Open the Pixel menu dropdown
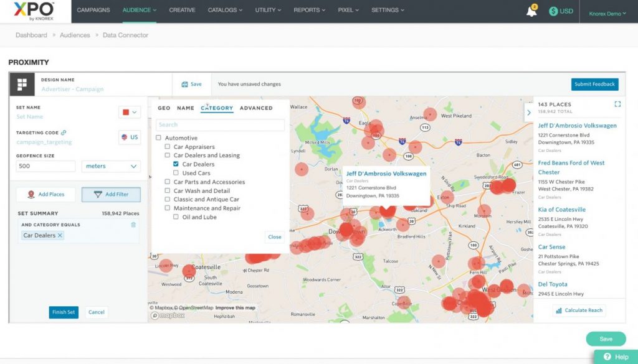Screen dimensions: 638x364 pyautogui.click(x=348, y=10)
